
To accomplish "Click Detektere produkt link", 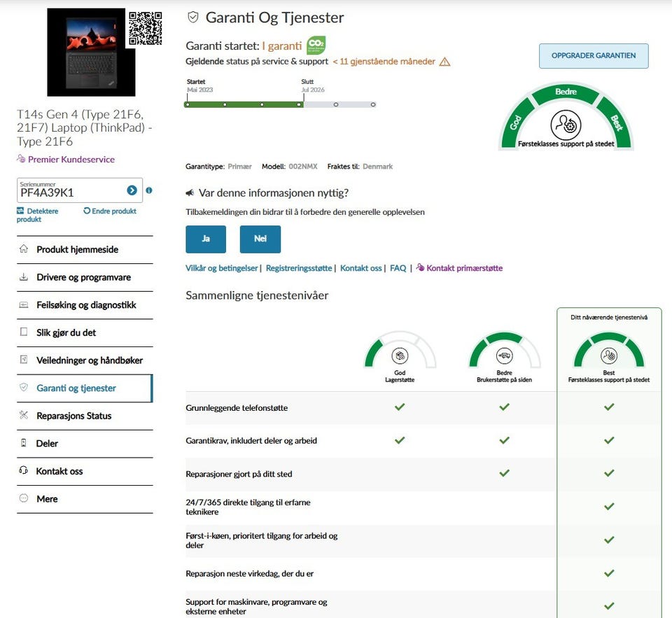I will [x=37, y=215].
